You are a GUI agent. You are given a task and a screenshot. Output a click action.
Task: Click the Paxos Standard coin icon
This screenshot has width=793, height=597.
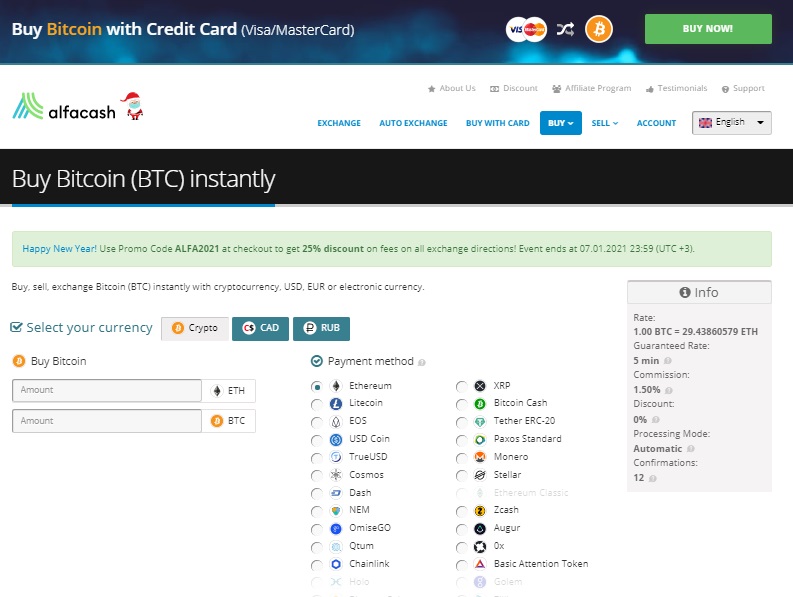[x=480, y=440]
